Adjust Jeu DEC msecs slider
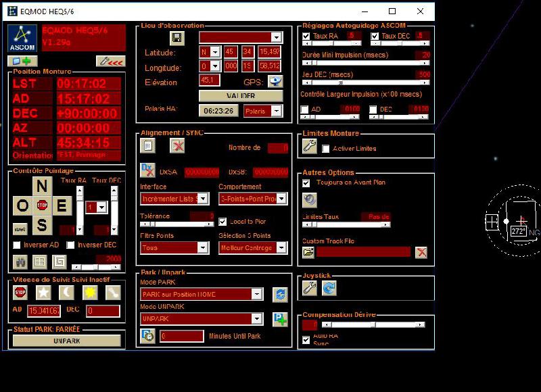The height and width of the screenshot is (392, 541). pyautogui.click(x=365, y=82)
